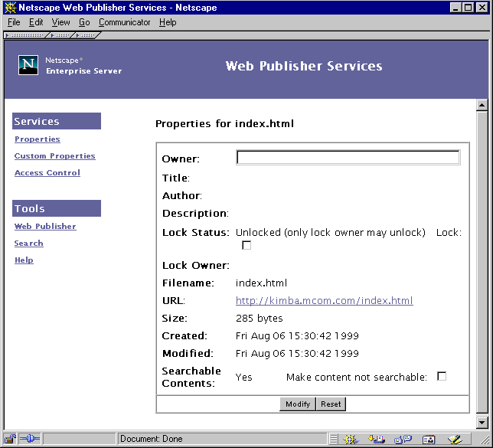Open the Access Control link
Image resolution: width=493 pixels, height=448 pixels.
pyautogui.click(x=47, y=173)
